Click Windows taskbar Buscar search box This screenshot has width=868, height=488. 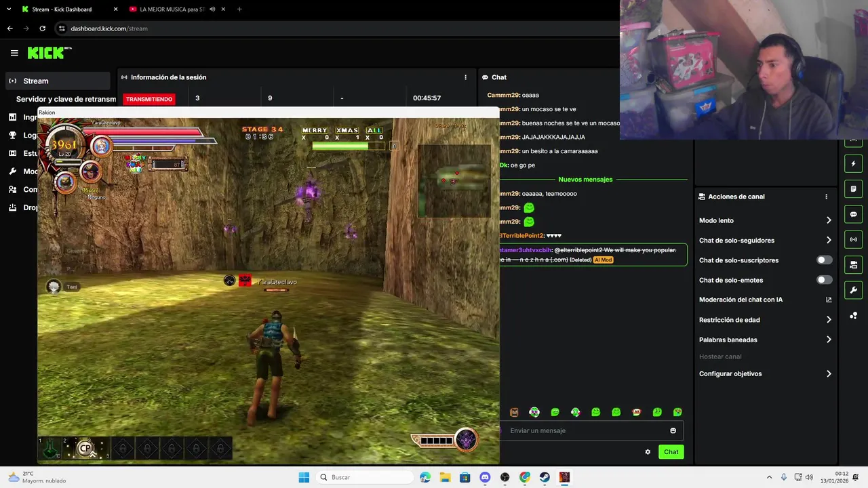click(366, 477)
